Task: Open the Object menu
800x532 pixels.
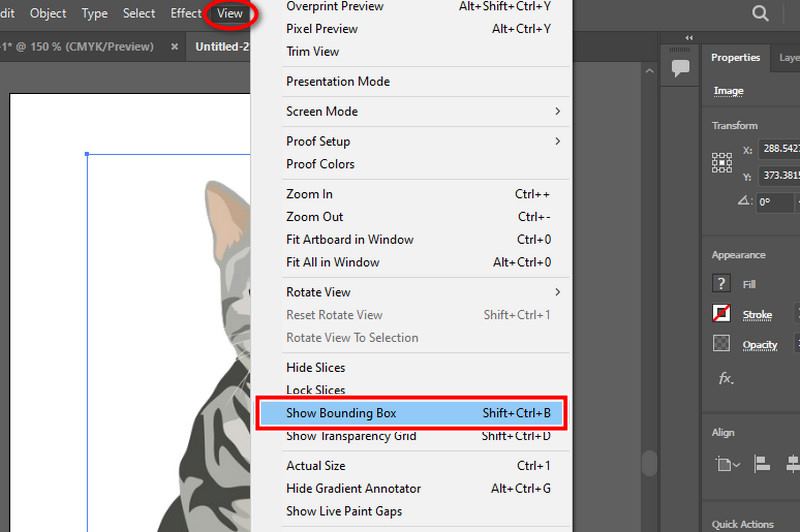Action: click(48, 13)
